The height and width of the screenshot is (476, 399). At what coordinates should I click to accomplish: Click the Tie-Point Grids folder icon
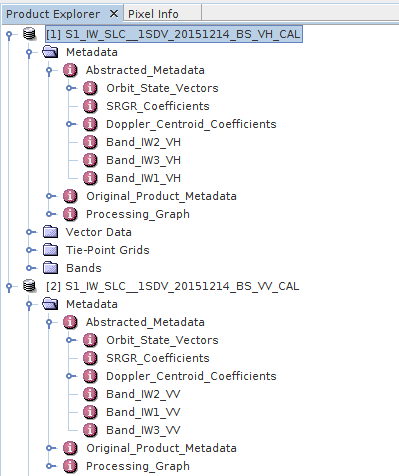tap(50, 250)
